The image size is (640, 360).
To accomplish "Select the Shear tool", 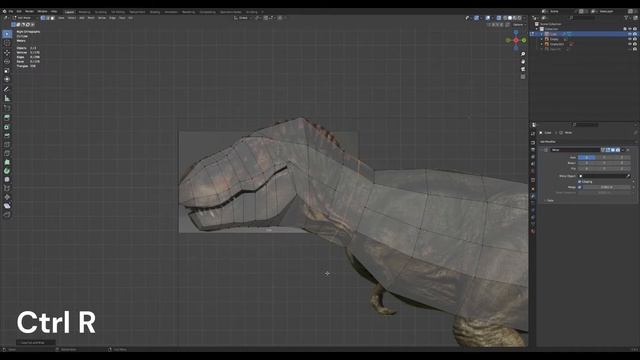I will click(7, 206).
